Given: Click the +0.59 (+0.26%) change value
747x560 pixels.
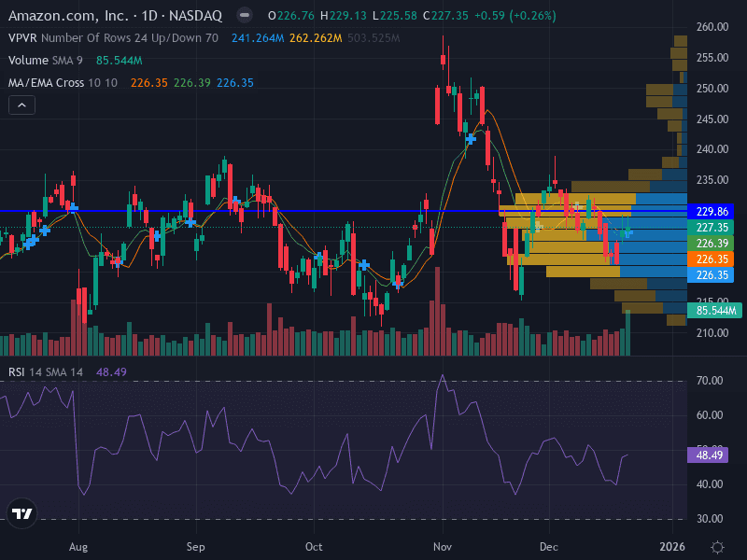Looking at the screenshot, I should click(x=515, y=16).
